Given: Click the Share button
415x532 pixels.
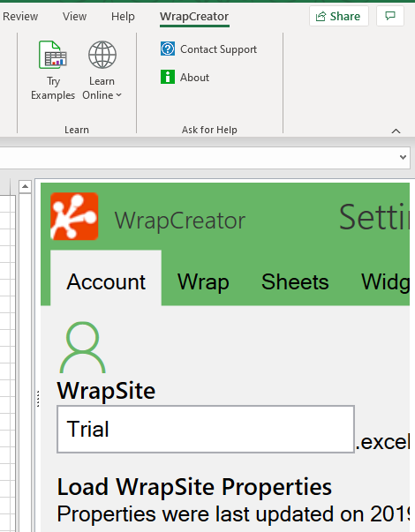Looking at the screenshot, I should [x=338, y=16].
